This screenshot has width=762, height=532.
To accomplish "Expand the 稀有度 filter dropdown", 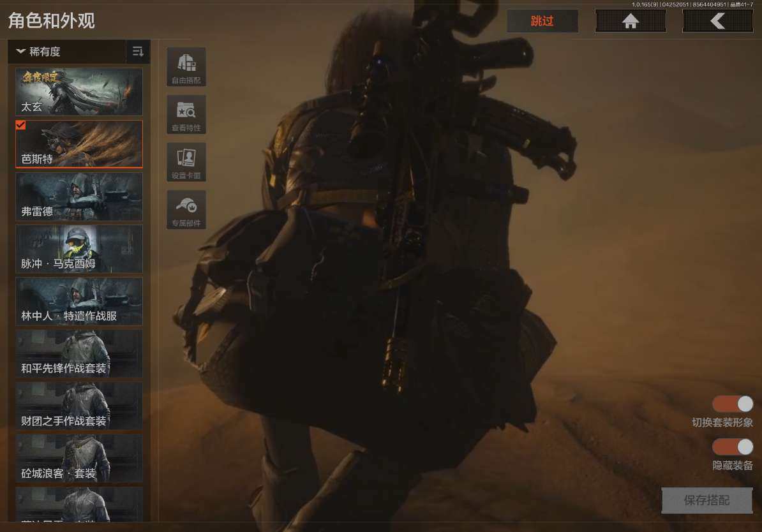I will [x=67, y=52].
